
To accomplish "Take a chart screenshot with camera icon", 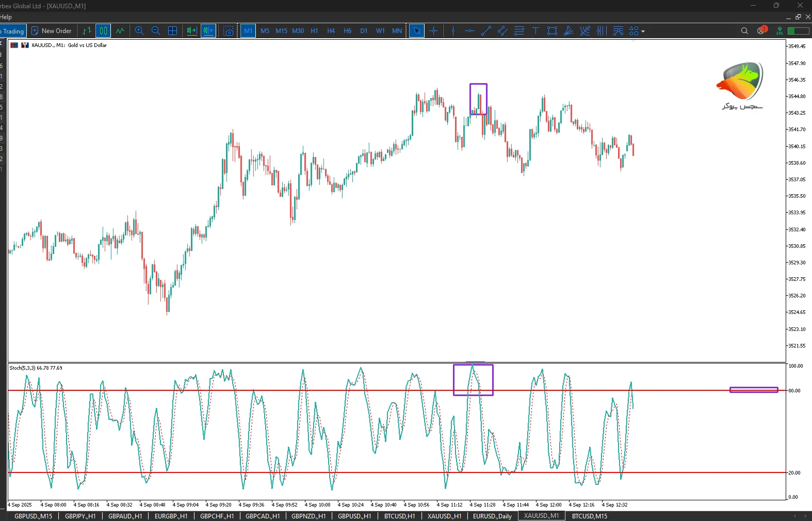I will (x=229, y=31).
